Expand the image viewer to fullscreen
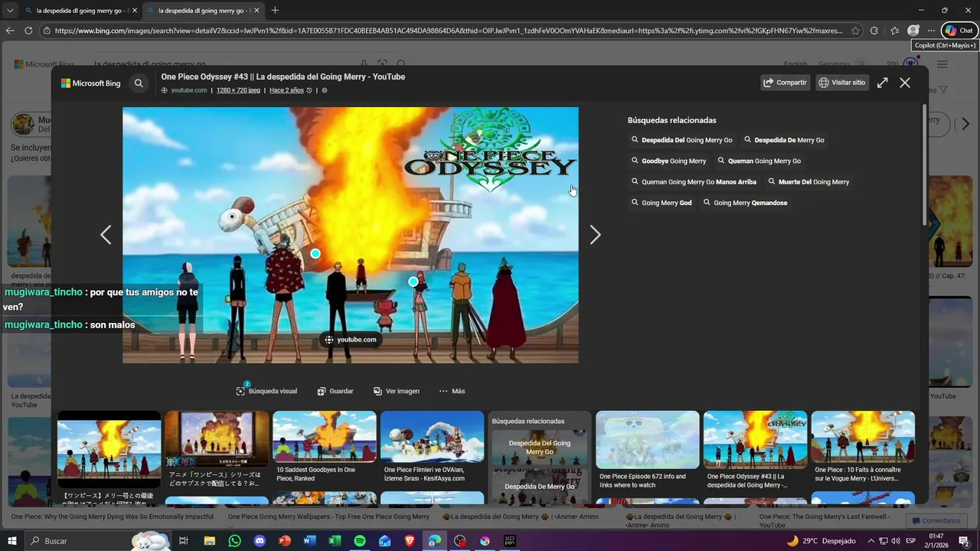 tap(883, 83)
